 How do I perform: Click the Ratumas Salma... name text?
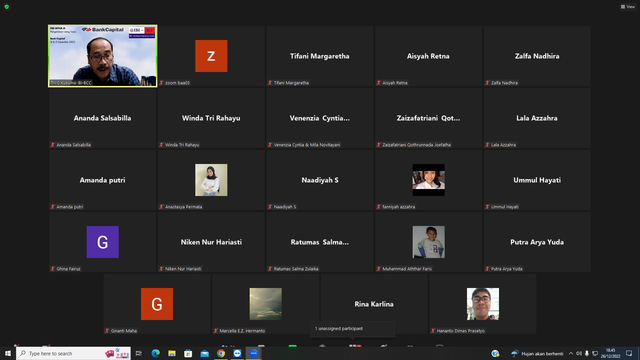click(320, 242)
